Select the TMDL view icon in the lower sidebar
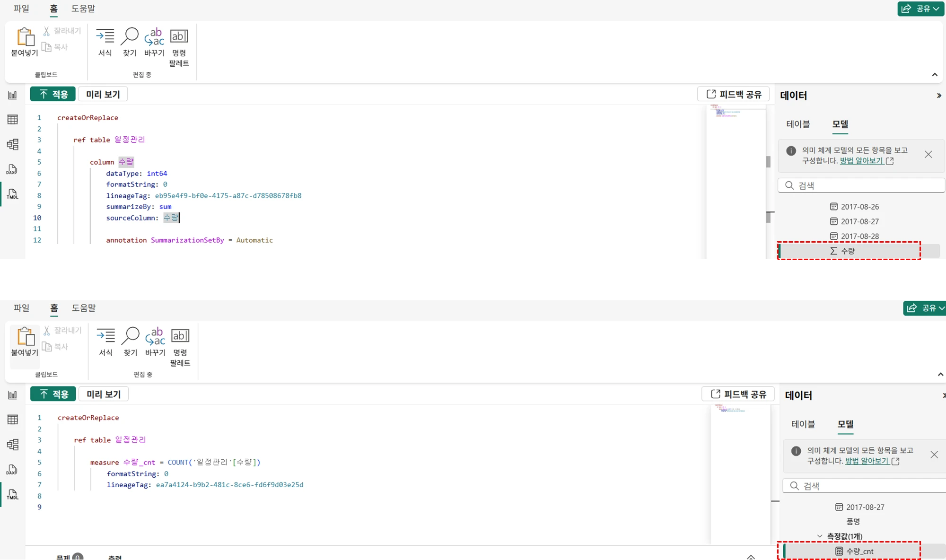946x560 pixels. [x=12, y=495]
